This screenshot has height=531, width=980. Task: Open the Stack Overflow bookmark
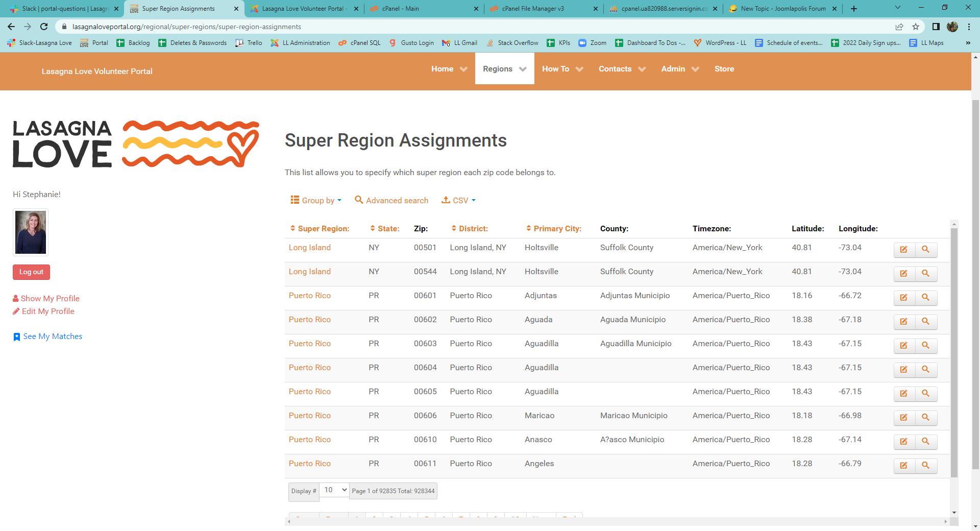pos(512,43)
